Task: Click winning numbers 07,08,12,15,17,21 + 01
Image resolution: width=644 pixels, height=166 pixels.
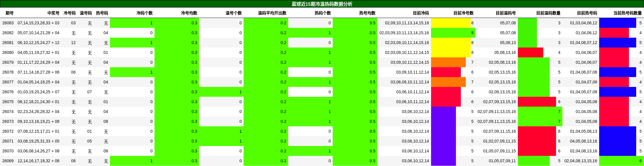Action: [38, 131]
